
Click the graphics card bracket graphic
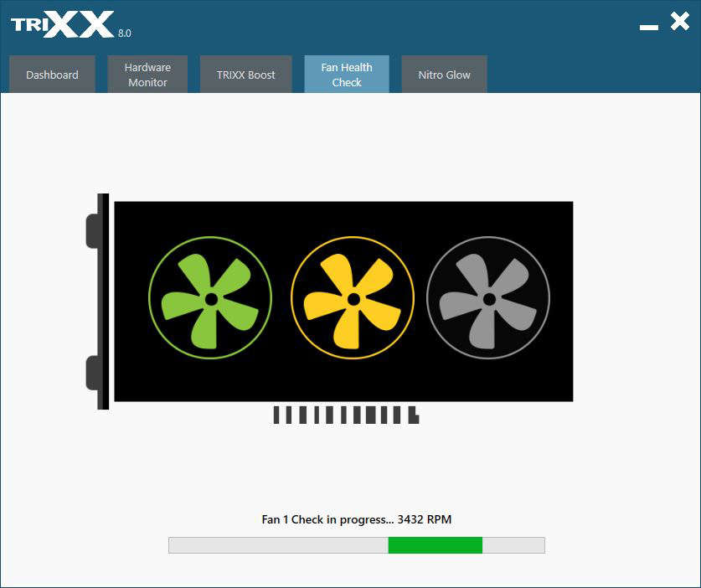pos(97,302)
